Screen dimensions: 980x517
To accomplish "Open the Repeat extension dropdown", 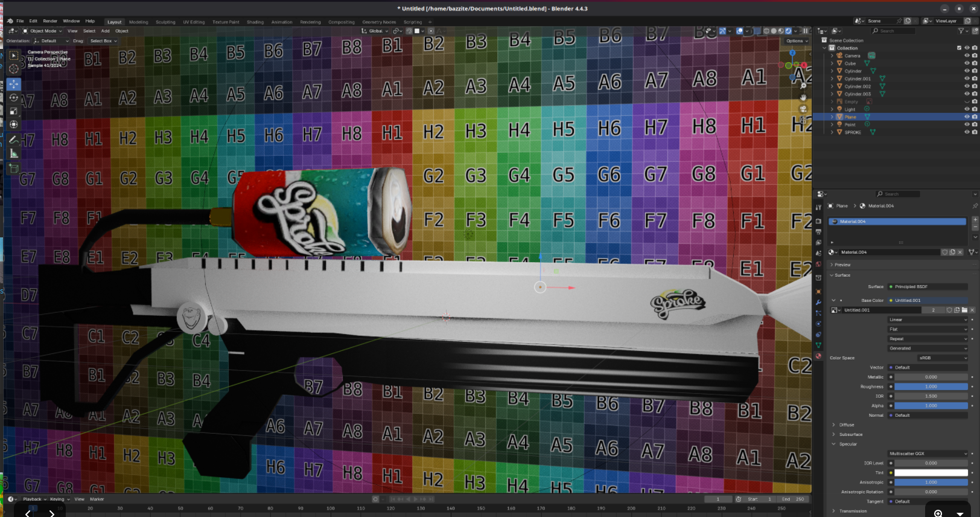I will [x=927, y=339].
